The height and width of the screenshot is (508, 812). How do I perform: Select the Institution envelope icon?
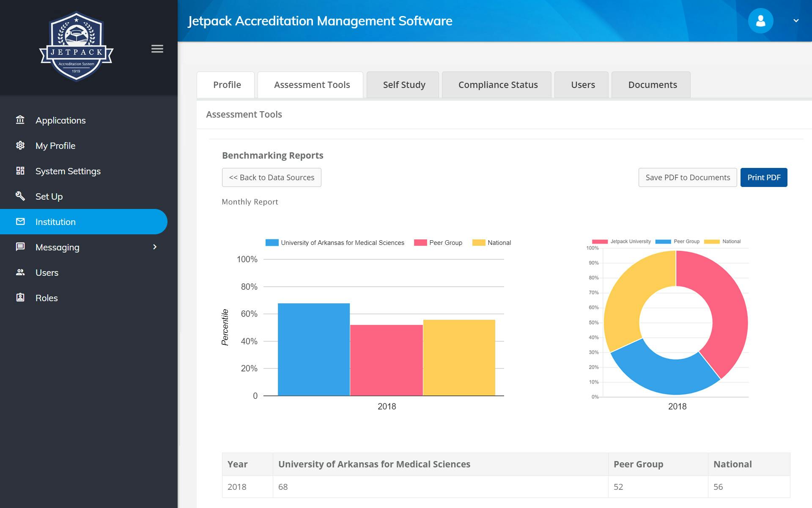coord(20,222)
